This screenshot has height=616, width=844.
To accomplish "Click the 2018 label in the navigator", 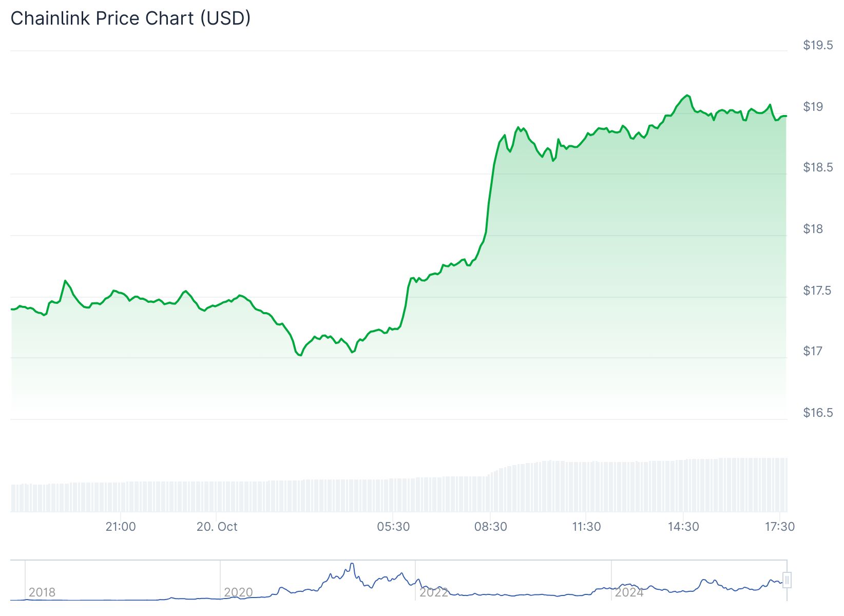I will [42, 592].
